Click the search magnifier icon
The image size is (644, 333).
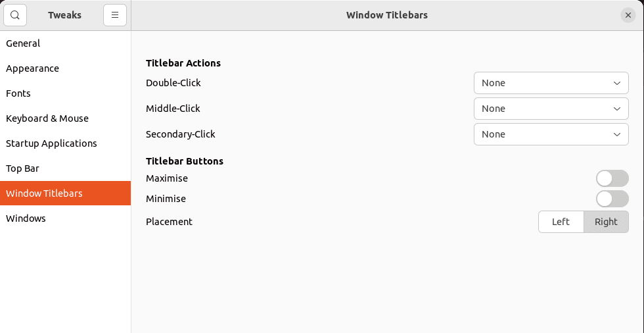(x=15, y=15)
